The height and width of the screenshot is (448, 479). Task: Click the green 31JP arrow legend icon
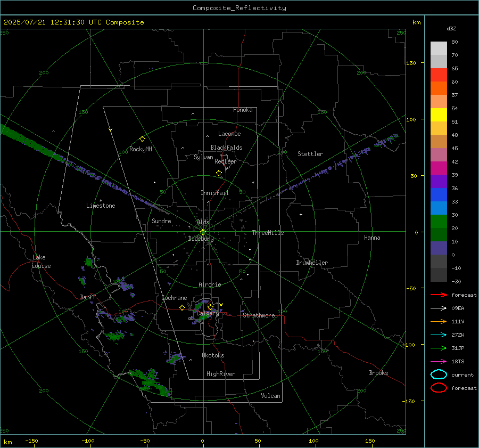tap(439, 348)
